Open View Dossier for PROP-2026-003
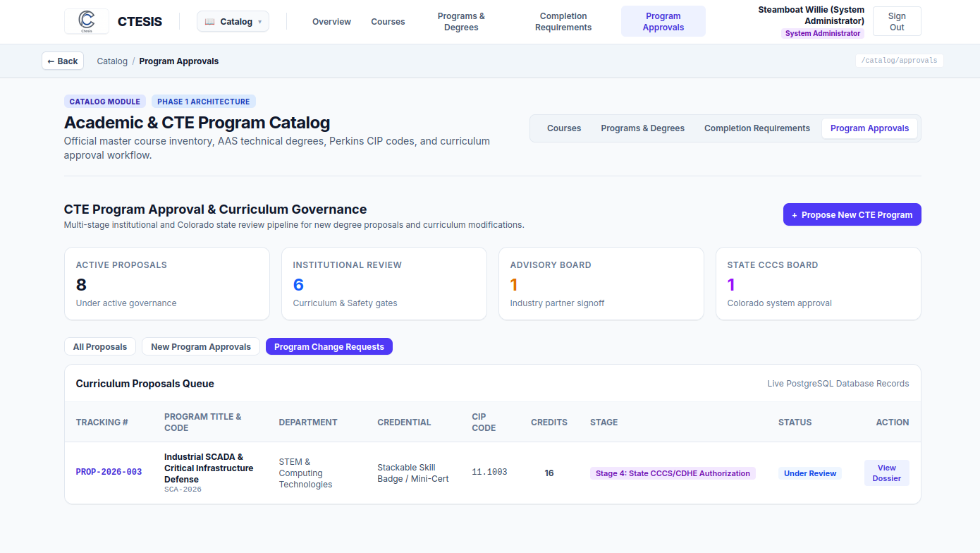Screen dimensions: 980x553 (887, 473)
